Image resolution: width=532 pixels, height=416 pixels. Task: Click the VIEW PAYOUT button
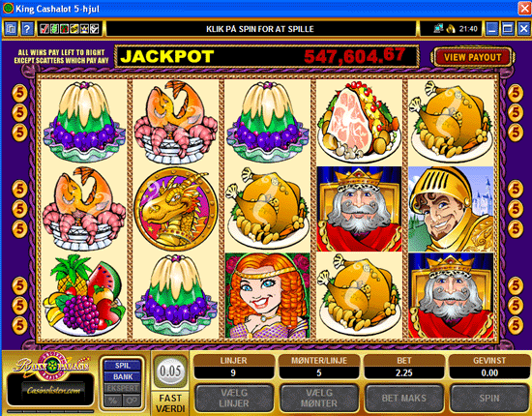point(473,57)
